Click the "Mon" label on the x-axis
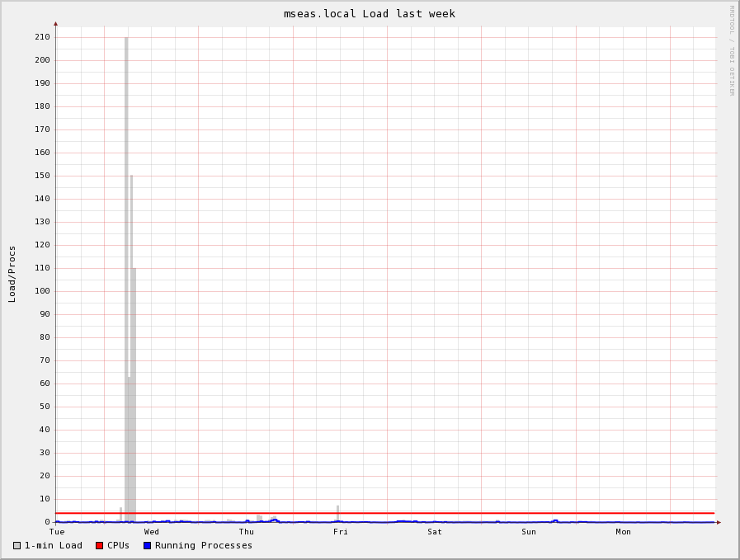Image resolution: width=740 pixels, height=560 pixels. click(623, 532)
